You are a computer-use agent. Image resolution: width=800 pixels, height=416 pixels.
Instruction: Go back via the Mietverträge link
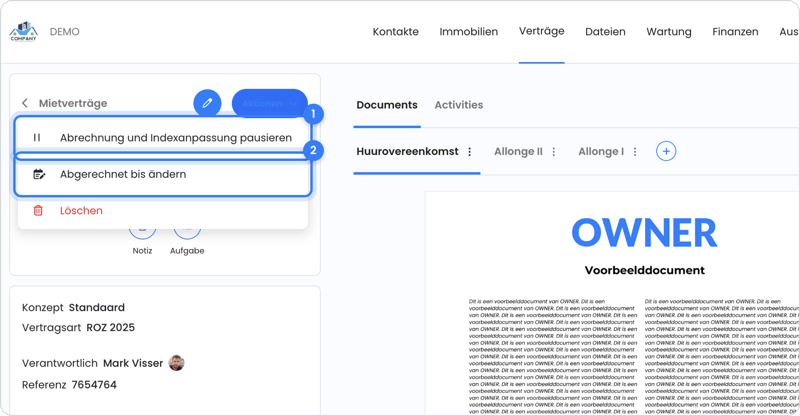click(73, 103)
